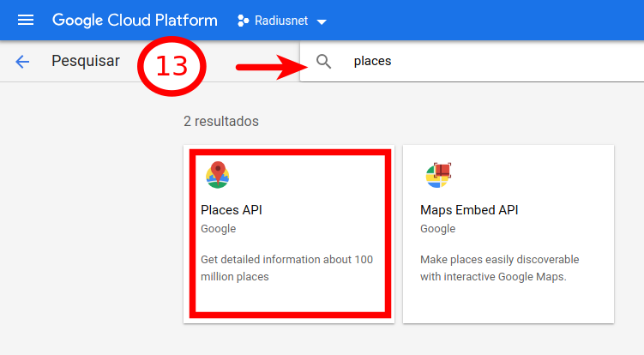Viewport: 644px width, 355px height.
Task: Open the hamburger navigation menu
Action: pyautogui.click(x=26, y=20)
